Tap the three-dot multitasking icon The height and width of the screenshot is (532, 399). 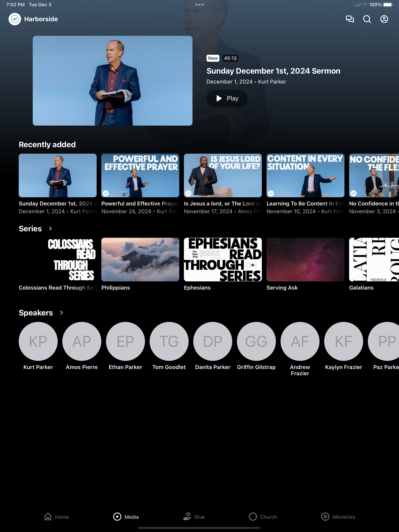199,4
